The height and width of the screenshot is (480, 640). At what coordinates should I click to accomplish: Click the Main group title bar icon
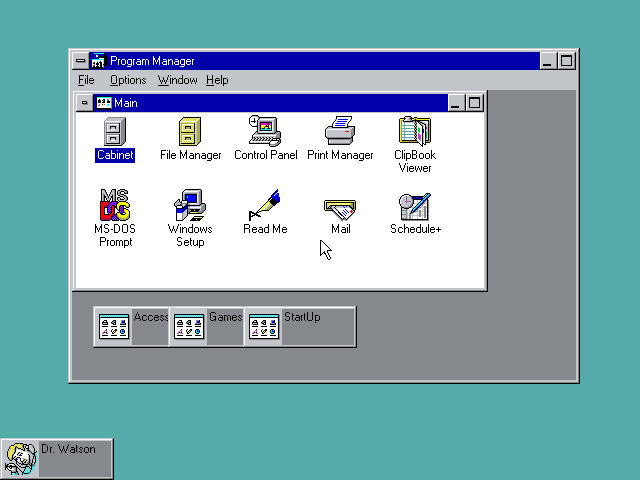click(104, 103)
